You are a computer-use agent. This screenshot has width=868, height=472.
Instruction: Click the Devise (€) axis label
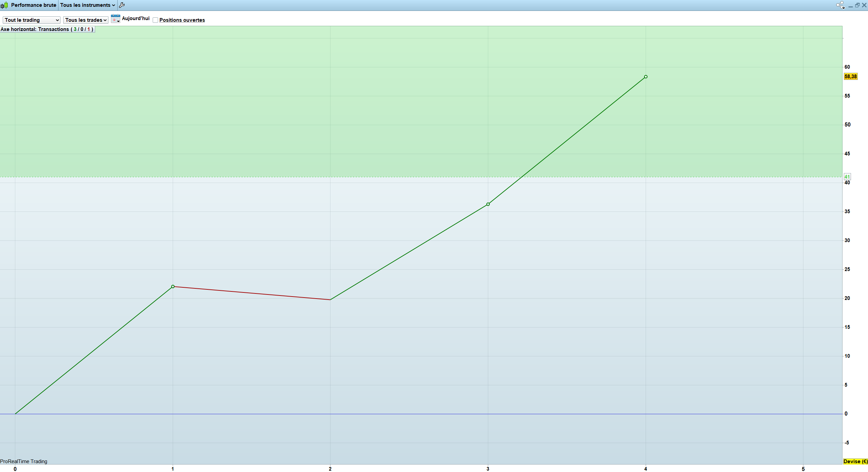click(855, 461)
